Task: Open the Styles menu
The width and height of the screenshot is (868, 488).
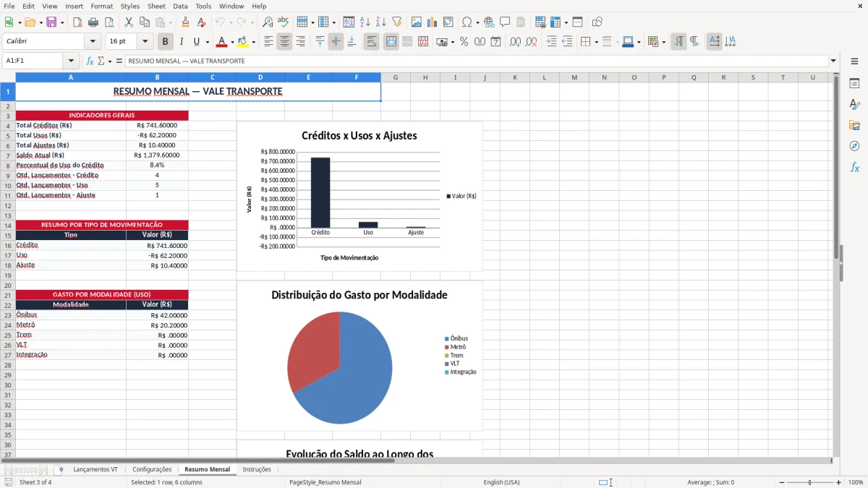Action: (x=130, y=6)
